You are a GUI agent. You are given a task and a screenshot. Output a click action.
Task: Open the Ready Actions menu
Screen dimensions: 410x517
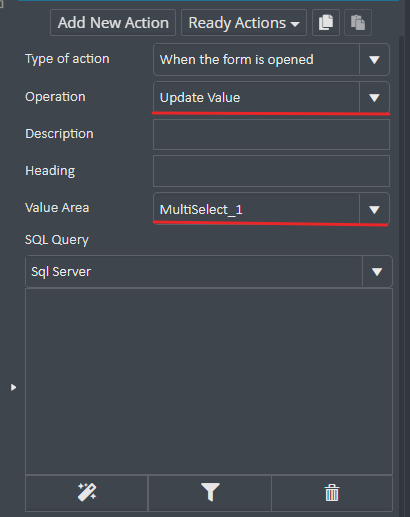point(244,23)
